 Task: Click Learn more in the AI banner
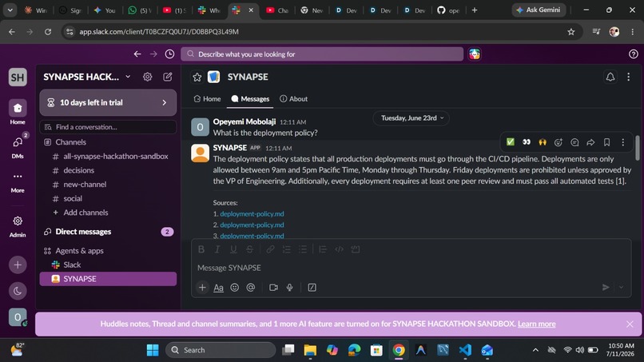(x=536, y=324)
